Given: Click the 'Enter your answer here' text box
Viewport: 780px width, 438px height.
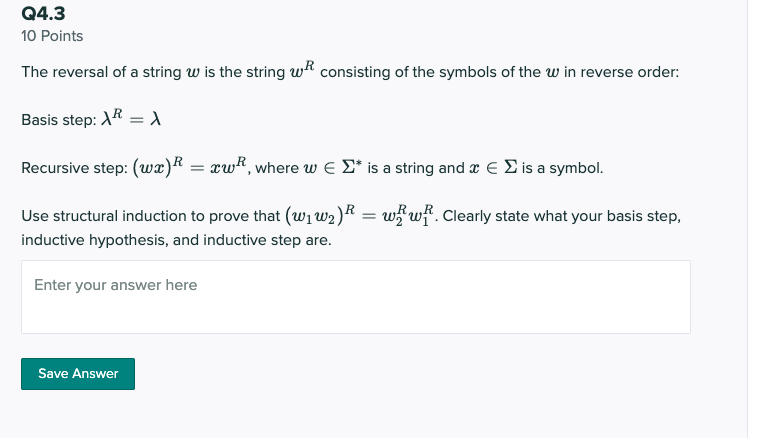Looking at the screenshot, I should point(356,297).
